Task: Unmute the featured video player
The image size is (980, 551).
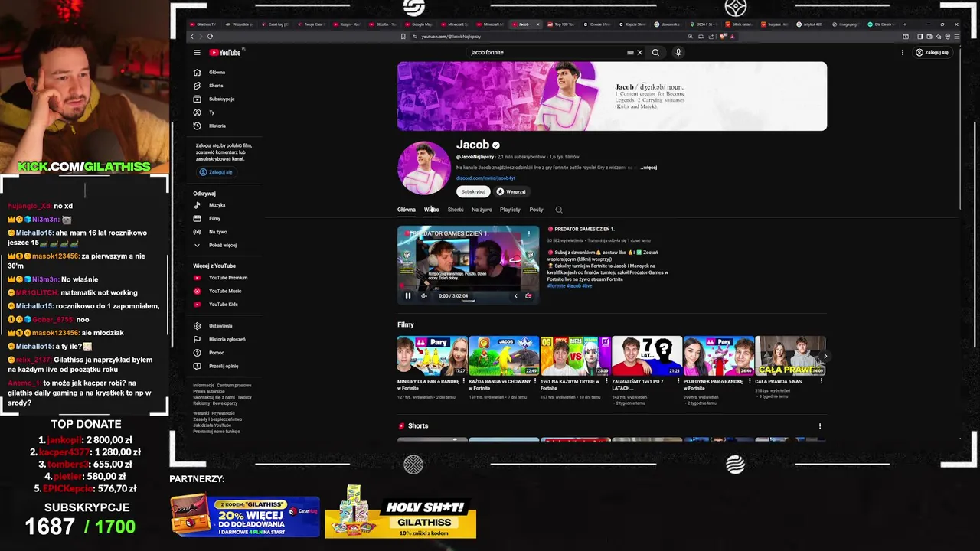Action: pyautogui.click(x=424, y=296)
